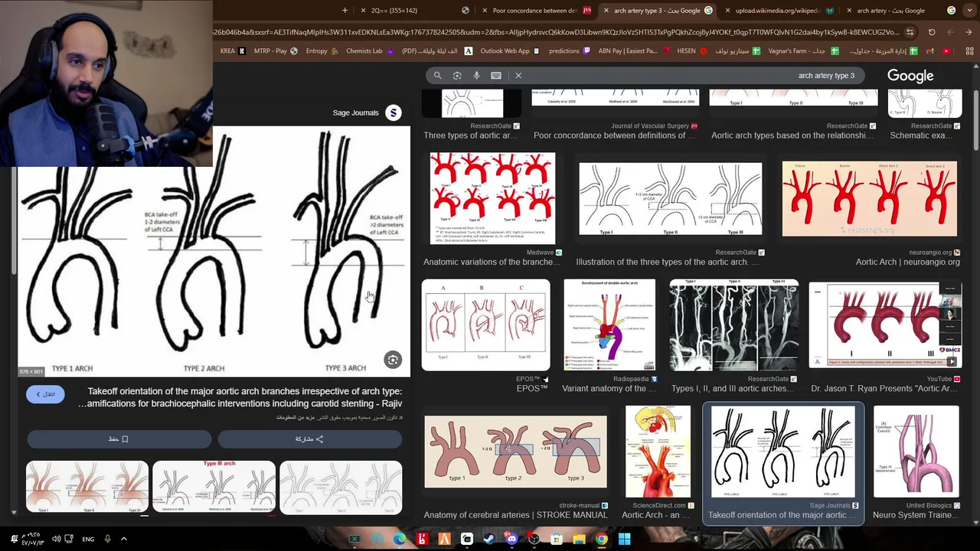980x551 pixels.
Task: Open the 'HESEN' bookmark
Action: coord(692,51)
